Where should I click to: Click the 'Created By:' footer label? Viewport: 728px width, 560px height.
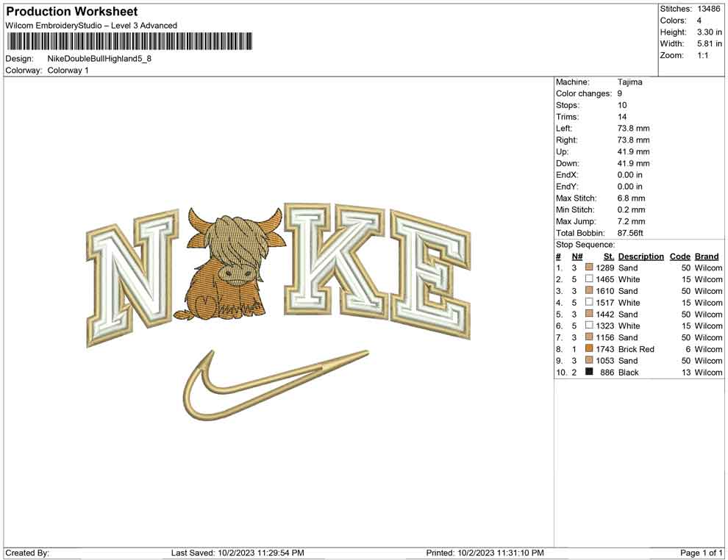(x=27, y=552)
